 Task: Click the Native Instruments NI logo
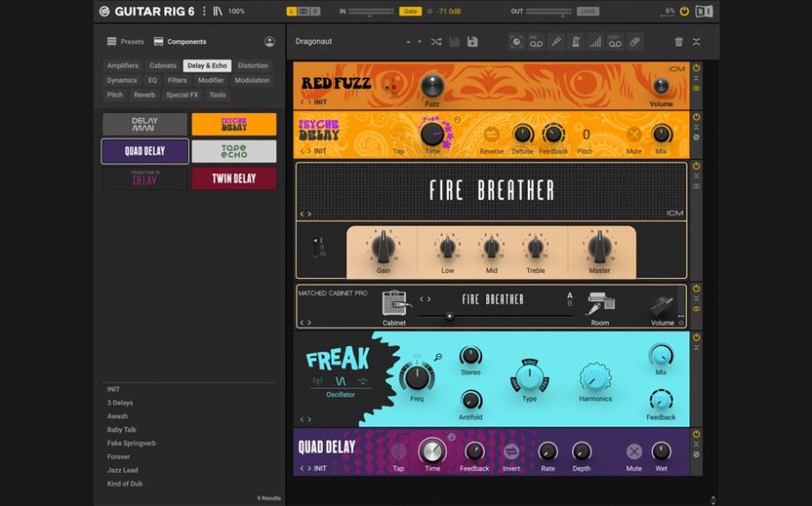coord(703,11)
